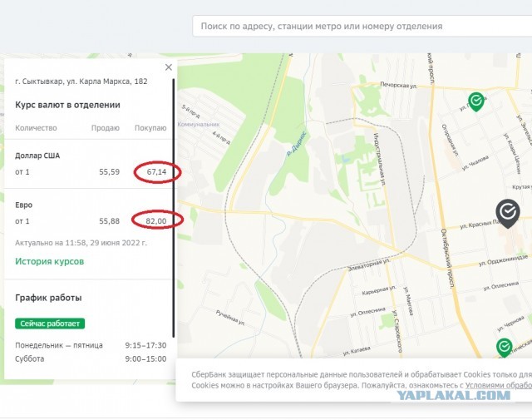Click euro buy rate 82,00
The image size is (532, 420).
pyautogui.click(x=156, y=221)
